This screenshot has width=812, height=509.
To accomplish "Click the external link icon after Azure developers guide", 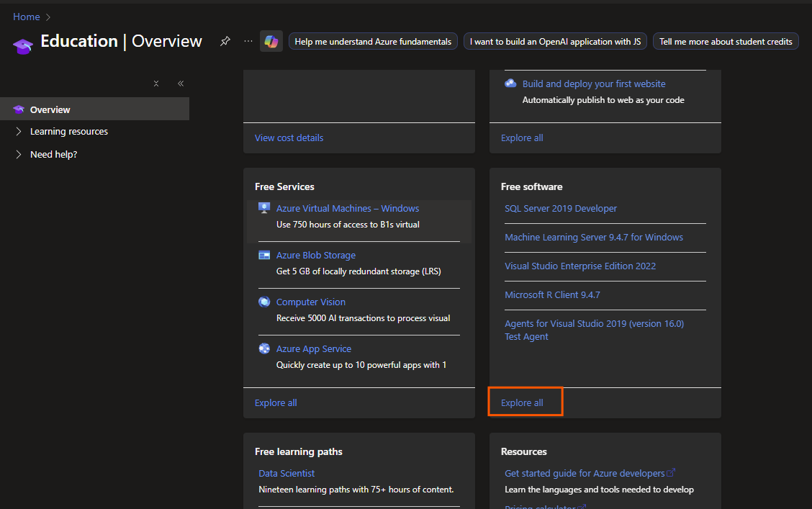I will (671, 472).
